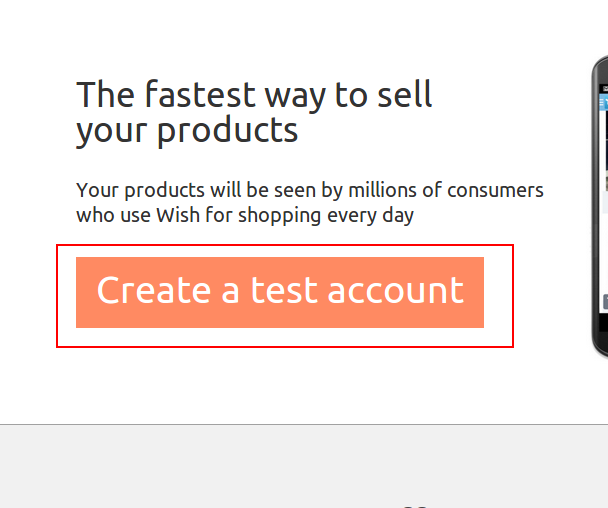Click the heading line "your products"
Screen dimensions: 608x508
click(187, 130)
